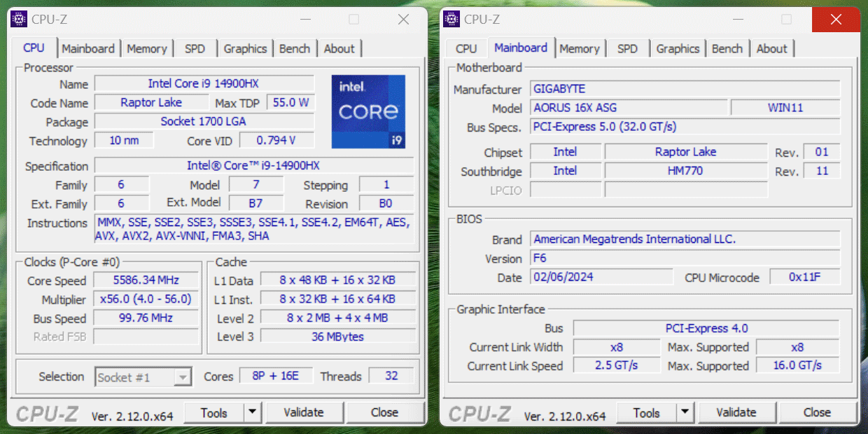Image resolution: width=868 pixels, height=434 pixels.
Task: Expand Tools dropdown arrow in left window
Action: click(252, 412)
